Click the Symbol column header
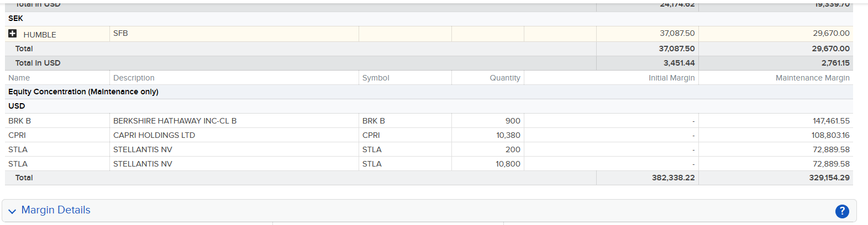 376,78
